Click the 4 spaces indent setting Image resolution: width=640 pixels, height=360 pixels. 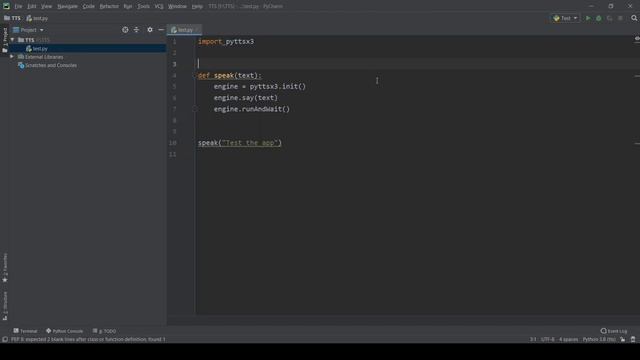[569, 340]
